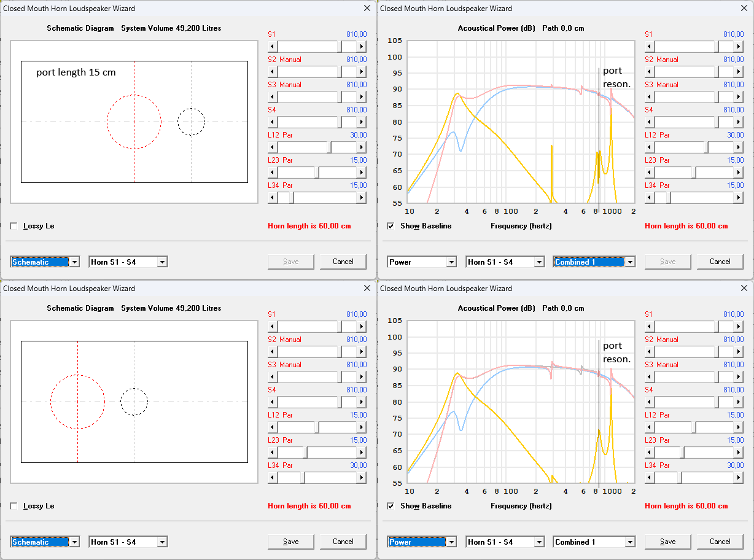Click L34 slider thumb in bottom-right window
The width and height of the screenshot is (754, 560).
(x=680, y=478)
